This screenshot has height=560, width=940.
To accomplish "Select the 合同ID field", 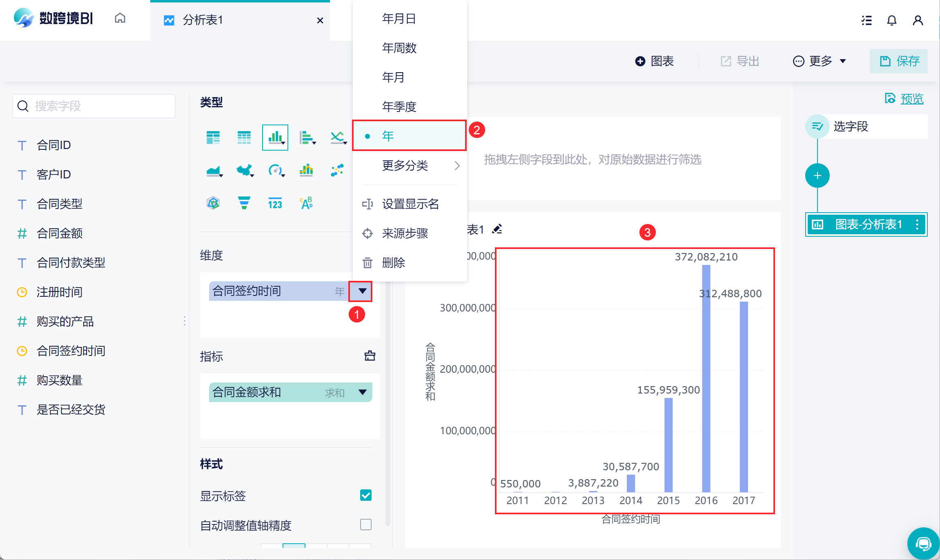I will 54,145.
